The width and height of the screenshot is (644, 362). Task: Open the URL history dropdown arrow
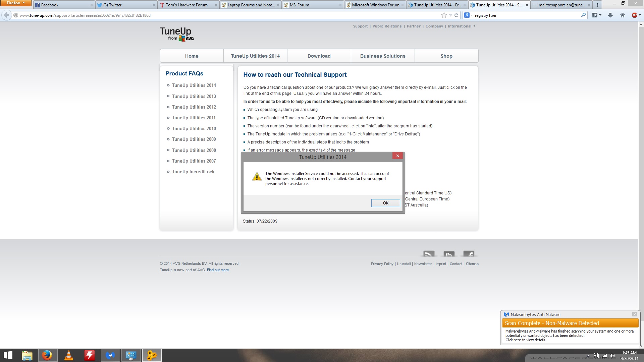click(x=450, y=15)
